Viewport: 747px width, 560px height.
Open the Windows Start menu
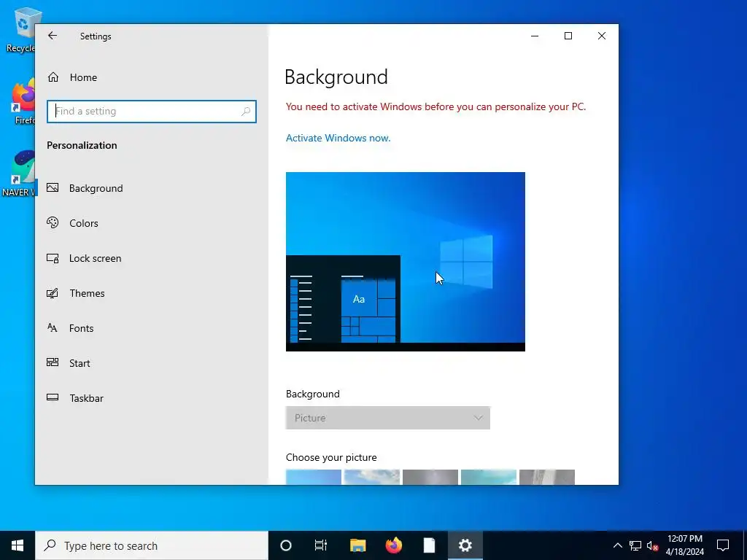click(18, 545)
